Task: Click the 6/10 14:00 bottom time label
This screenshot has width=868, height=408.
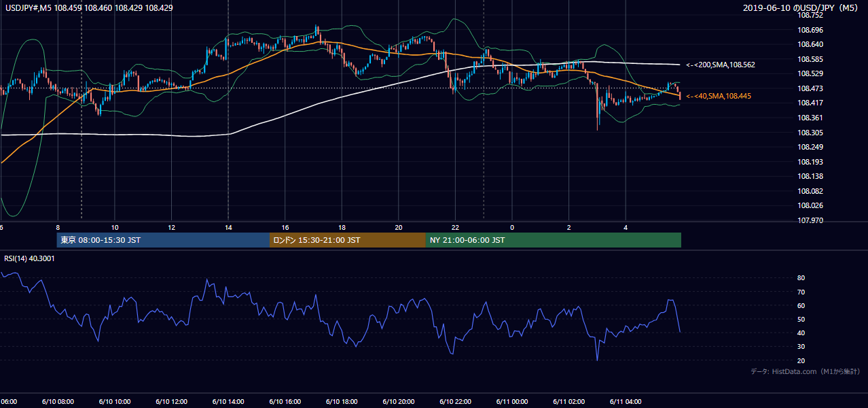Action: 228,402
